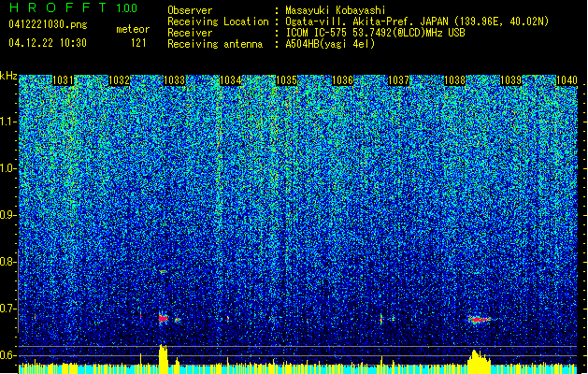The image size is (588, 374).
Task: Click the 1035 time marker
Action: pos(287,80)
